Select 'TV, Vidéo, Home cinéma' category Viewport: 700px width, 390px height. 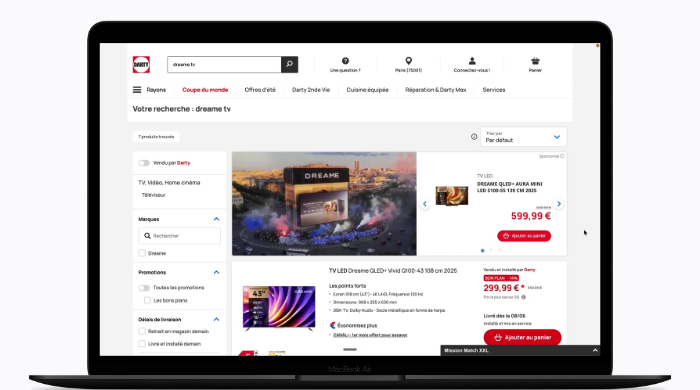coord(169,183)
